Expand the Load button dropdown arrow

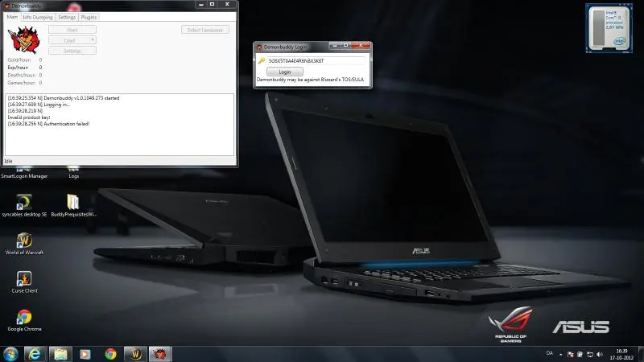point(93,40)
